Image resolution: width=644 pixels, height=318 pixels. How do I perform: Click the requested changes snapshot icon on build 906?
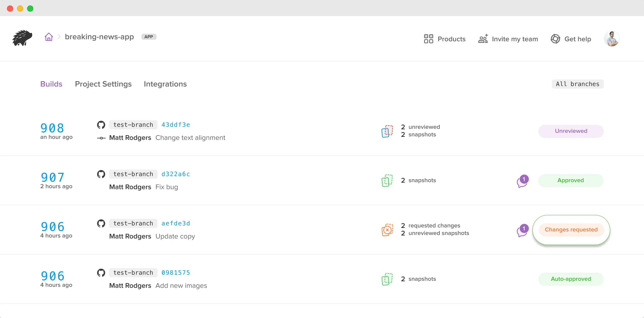[387, 230]
